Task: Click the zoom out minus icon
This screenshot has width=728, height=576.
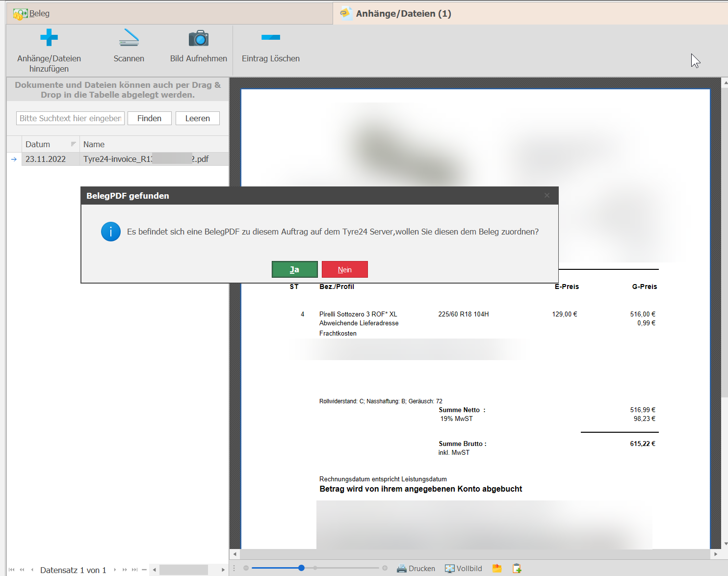Action: click(x=246, y=568)
